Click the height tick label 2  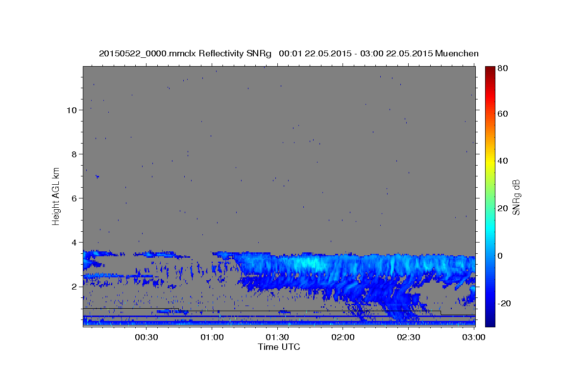click(73, 287)
